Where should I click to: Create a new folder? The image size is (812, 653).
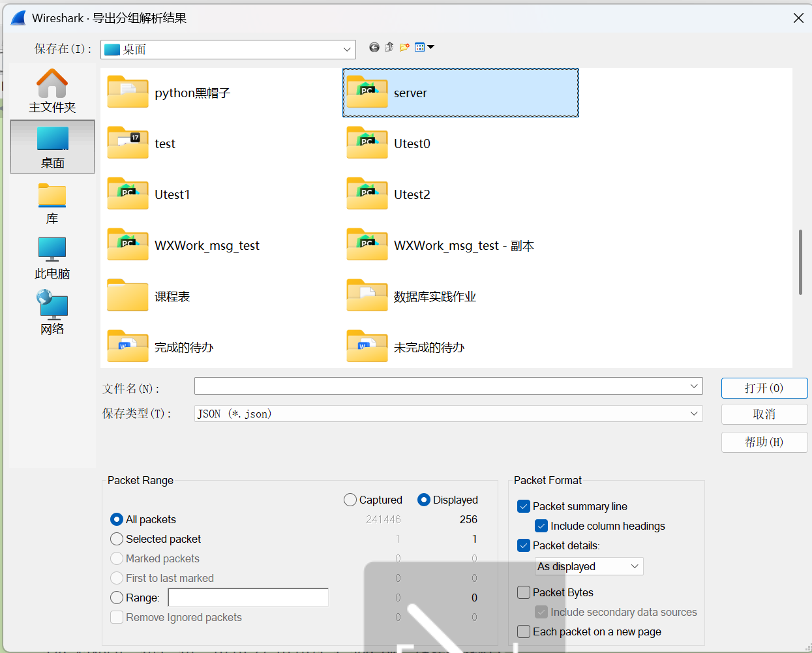point(404,47)
